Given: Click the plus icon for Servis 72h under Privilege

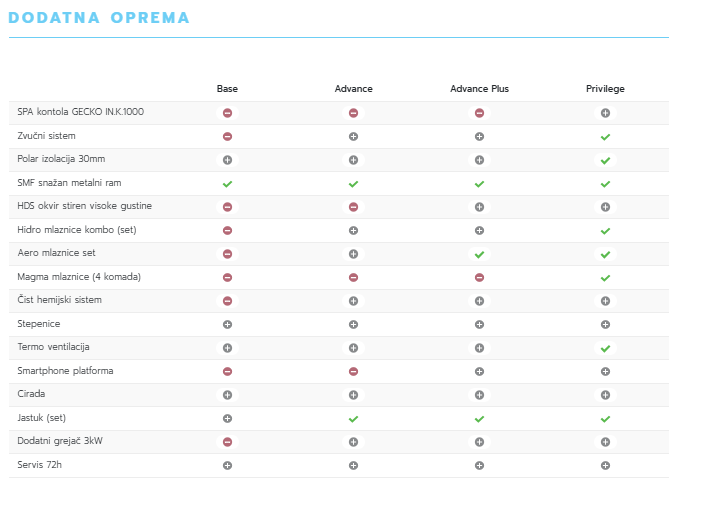Looking at the screenshot, I should coord(605,465).
